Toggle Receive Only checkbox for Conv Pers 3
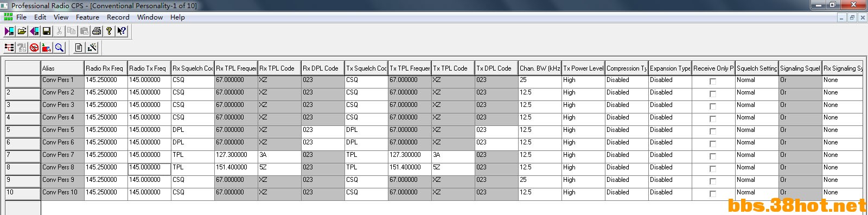Image resolution: width=868 pixels, height=215 pixels. pyautogui.click(x=713, y=106)
